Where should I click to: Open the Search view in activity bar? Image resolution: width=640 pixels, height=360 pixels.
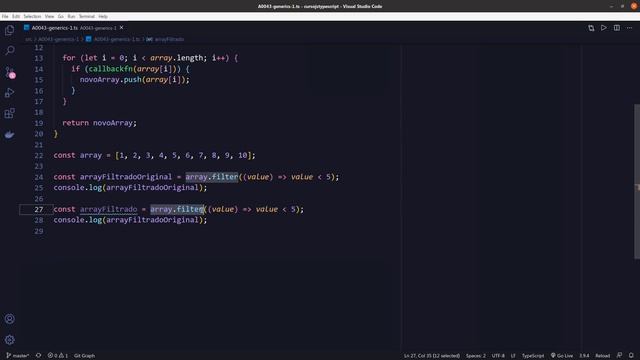(9, 50)
